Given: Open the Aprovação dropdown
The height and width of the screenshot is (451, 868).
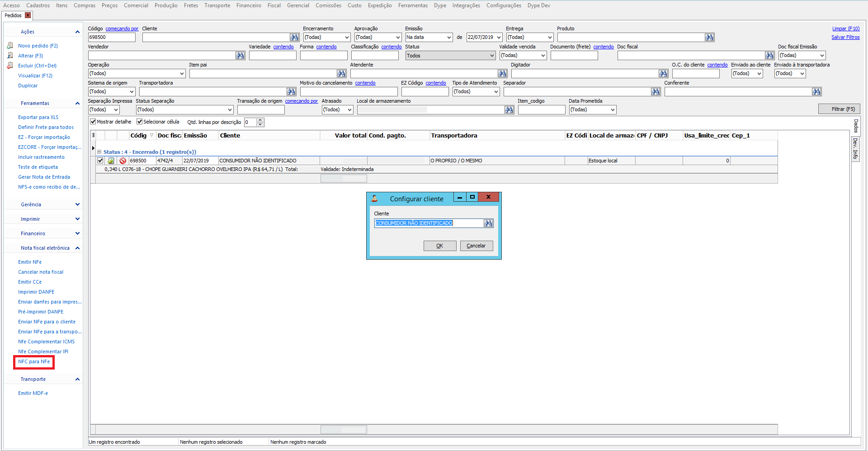Looking at the screenshot, I should pyautogui.click(x=398, y=38).
